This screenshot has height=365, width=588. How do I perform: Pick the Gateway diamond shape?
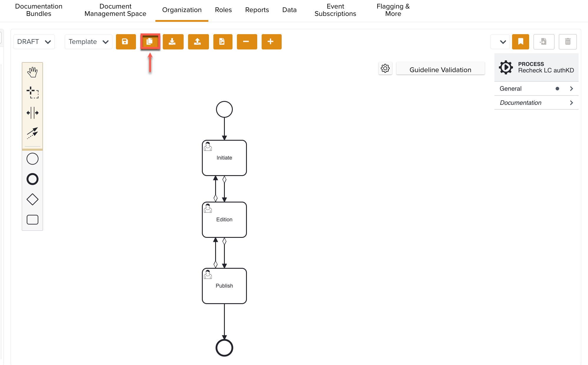point(32,199)
